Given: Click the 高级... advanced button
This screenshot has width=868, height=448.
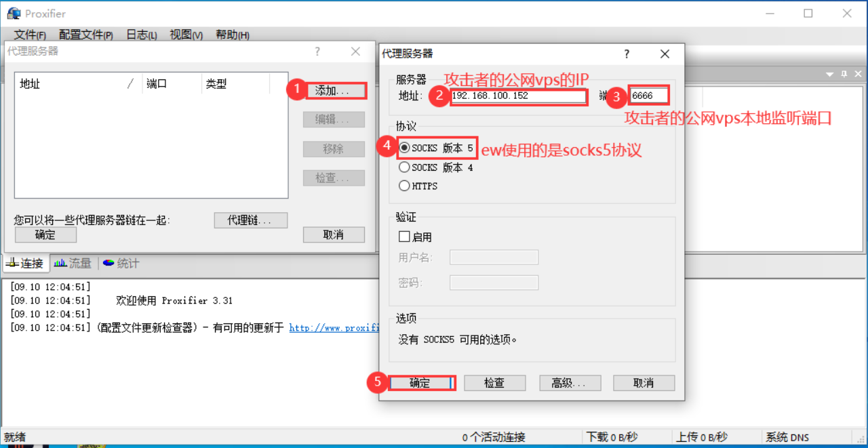Looking at the screenshot, I should coord(570,383).
